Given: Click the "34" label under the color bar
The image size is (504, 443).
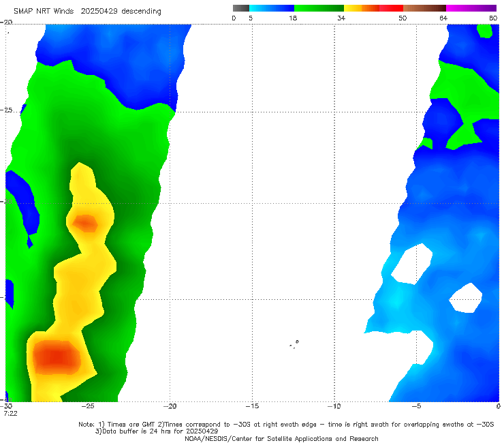Looking at the screenshot, I should [341, 18].
